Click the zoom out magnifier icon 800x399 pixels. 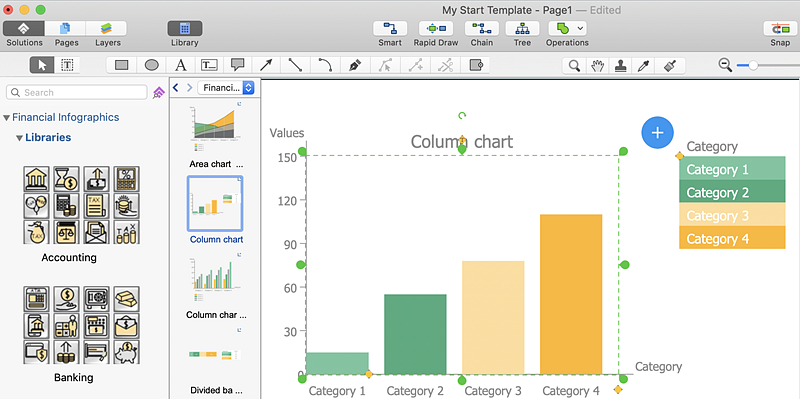pos(726,65)
